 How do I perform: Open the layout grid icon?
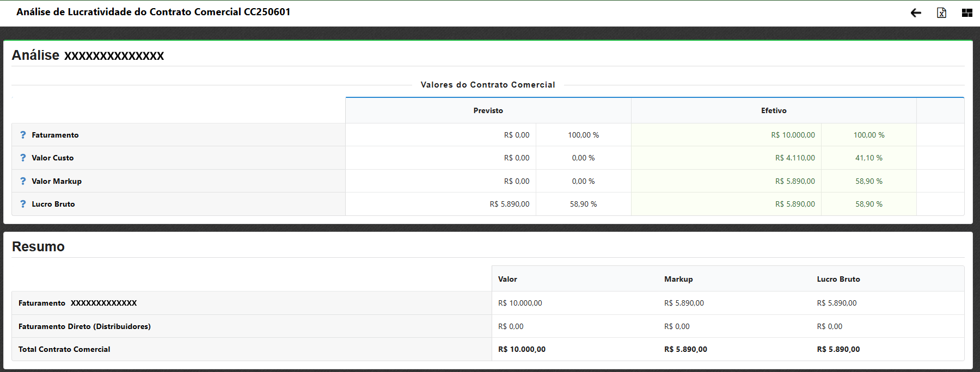coord(967,13)
